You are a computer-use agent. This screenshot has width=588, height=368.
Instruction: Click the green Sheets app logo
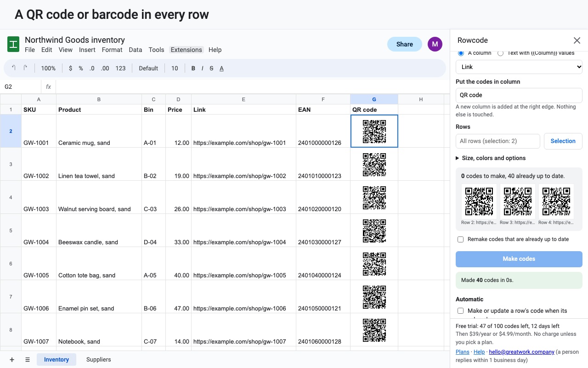pos(13,44)
